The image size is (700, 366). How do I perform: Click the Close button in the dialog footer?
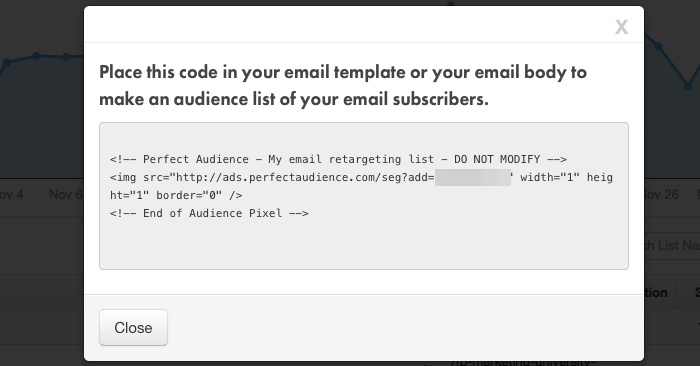click(x=133, y=327)
